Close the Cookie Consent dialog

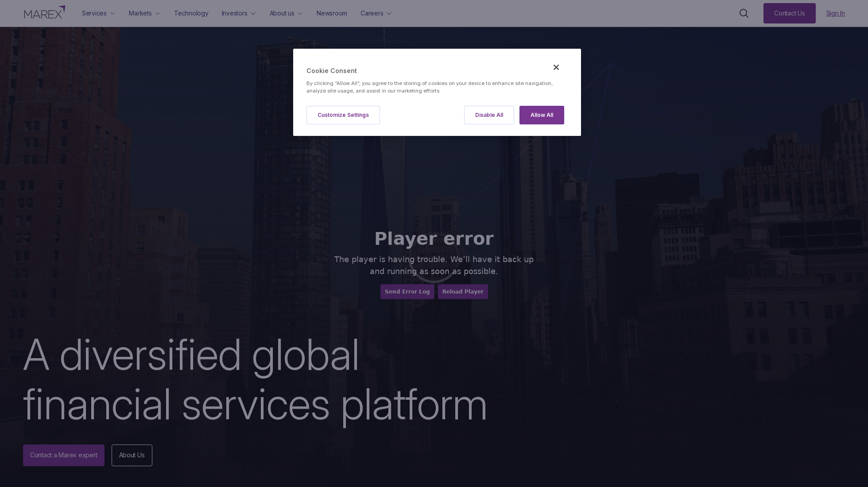[x=556, y=67]
